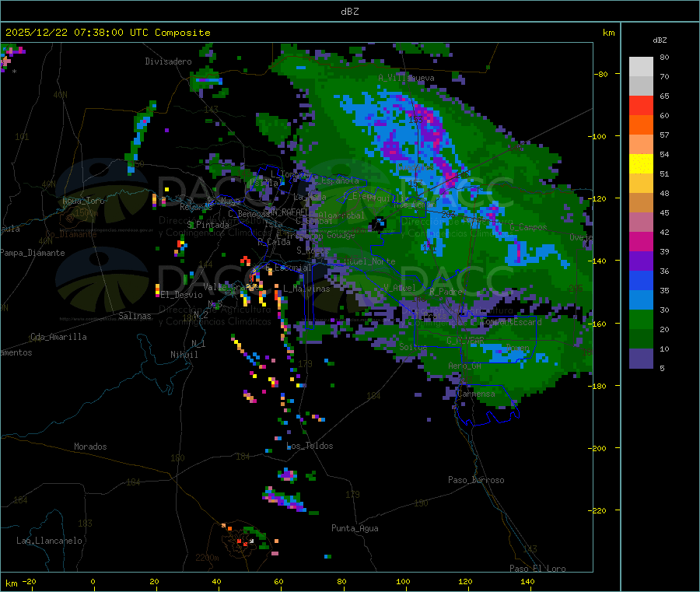Click the Carmensa map label
This screenshot has width=700, height=592.
pos(476,394)
